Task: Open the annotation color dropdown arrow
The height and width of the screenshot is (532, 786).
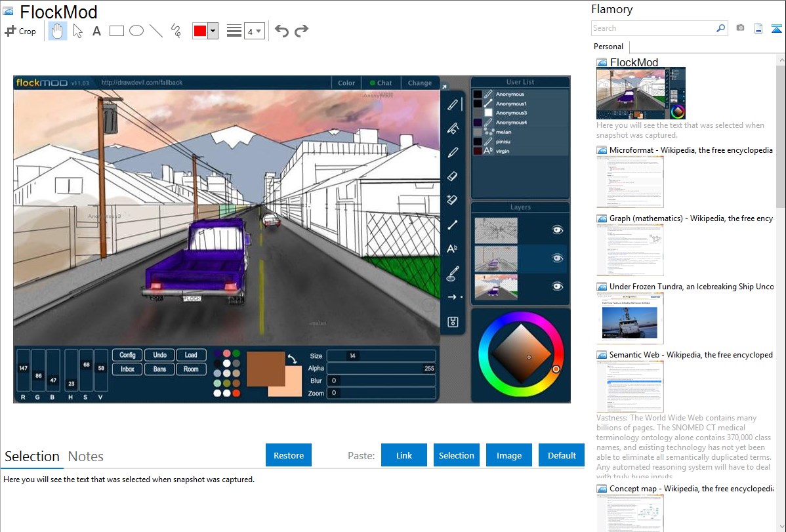Action: point(213,31)
